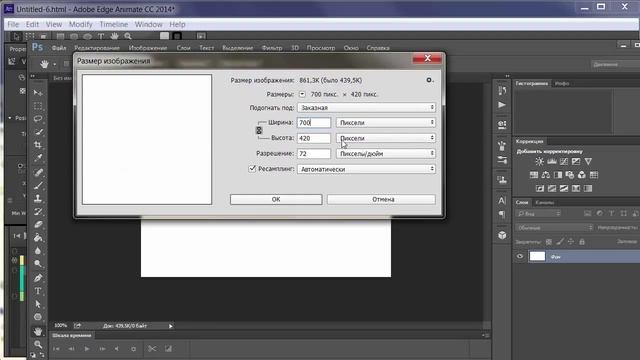Click the timeline scissors split button
Image resolution: width=640 pixels, height=360 pixels.
click(x=152, y=349)
